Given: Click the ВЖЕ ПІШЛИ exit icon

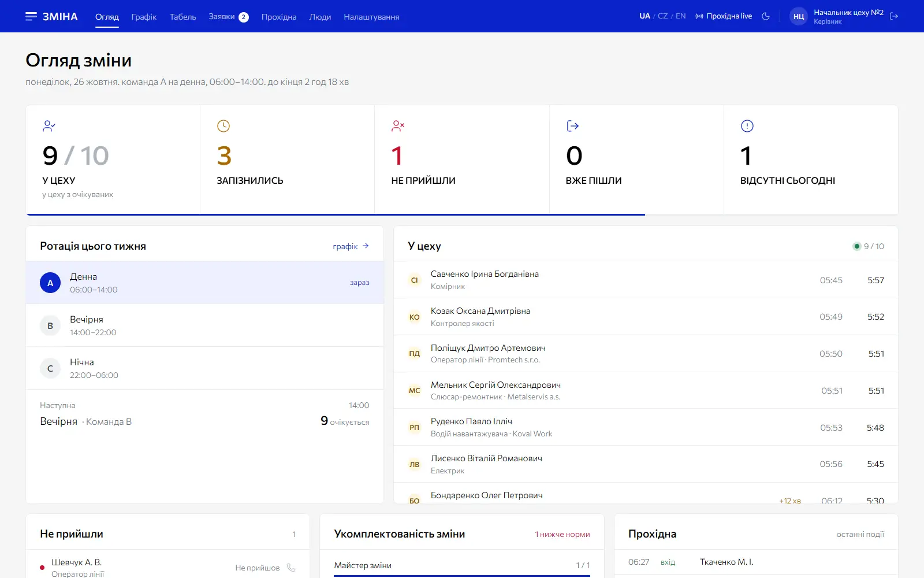Looking at the screenshot, I should pyautogui.click(x=573, y=125).
